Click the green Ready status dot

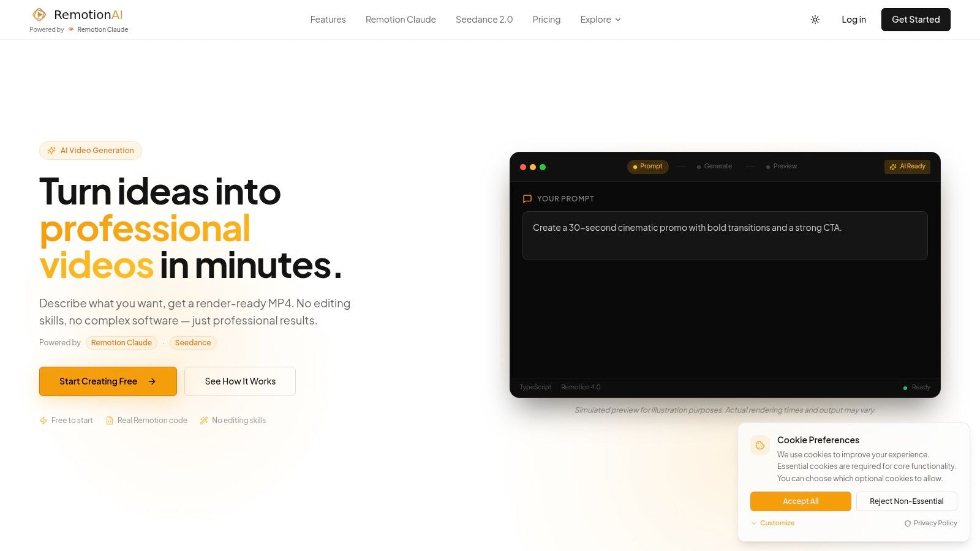click(905, 388)
